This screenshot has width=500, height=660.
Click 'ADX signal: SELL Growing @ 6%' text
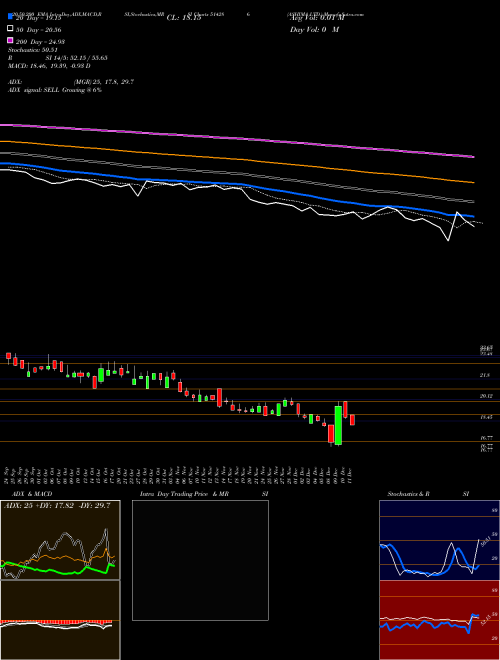(x=55, y=90)
